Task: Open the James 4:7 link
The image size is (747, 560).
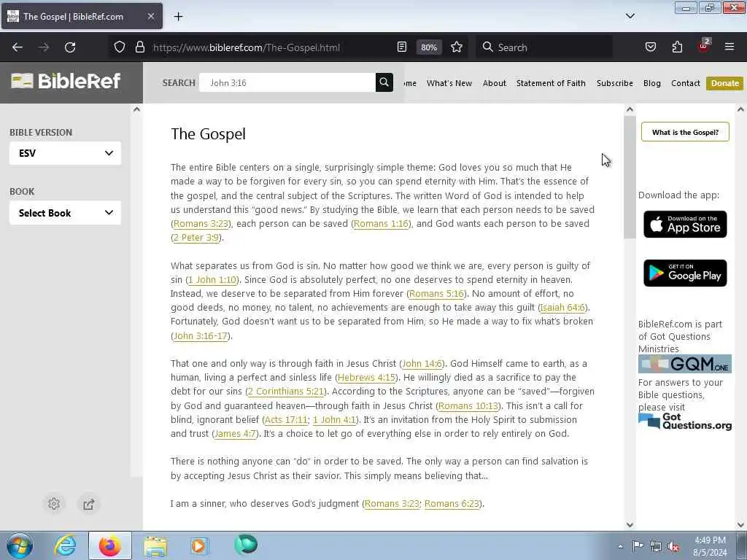Action: point(235,434)
